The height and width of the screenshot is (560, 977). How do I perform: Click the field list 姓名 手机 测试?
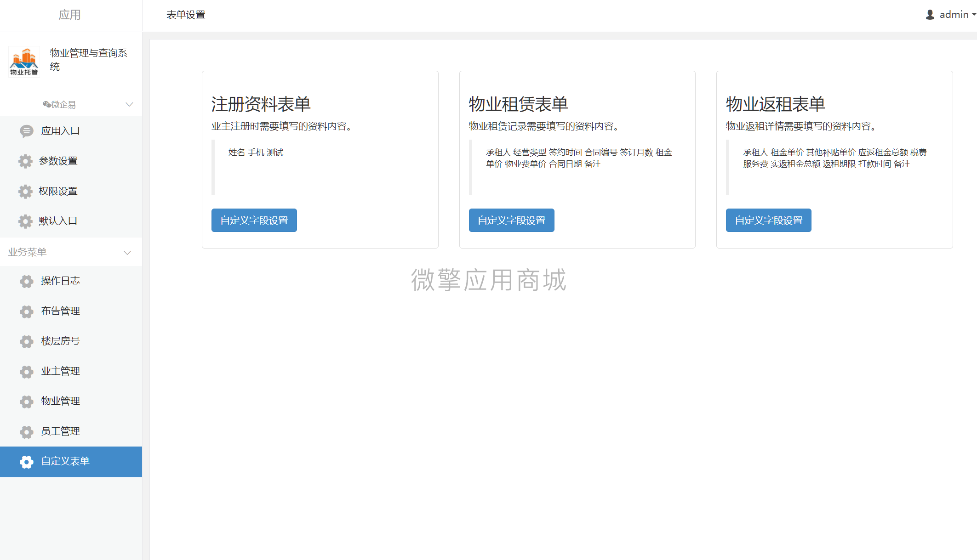(256, 153)
